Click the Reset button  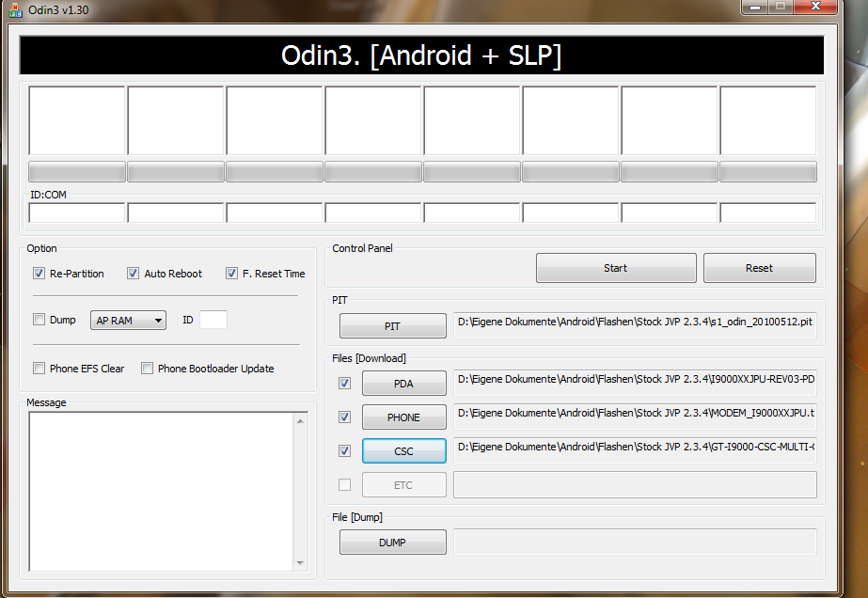click(x=759, y=268)
